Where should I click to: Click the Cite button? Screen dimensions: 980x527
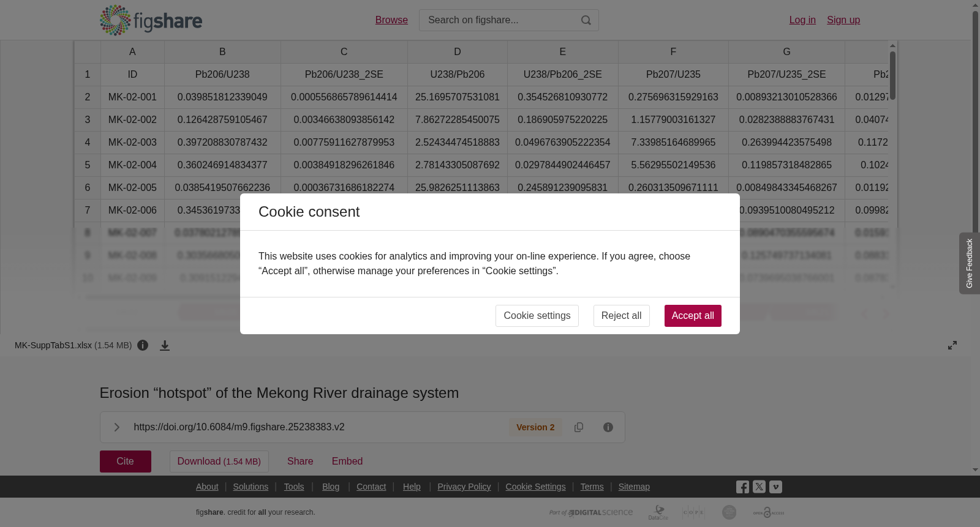pyautogui.click(x=126, y=462)
